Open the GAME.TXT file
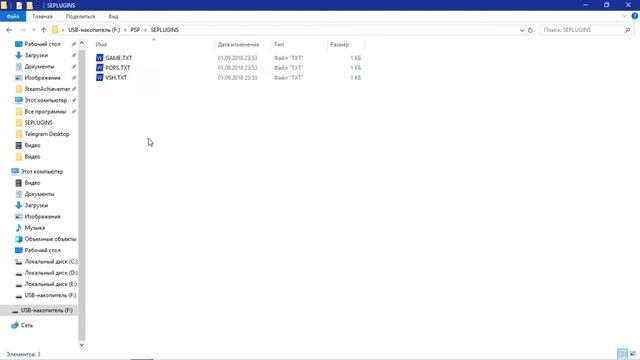 [118, 58]
